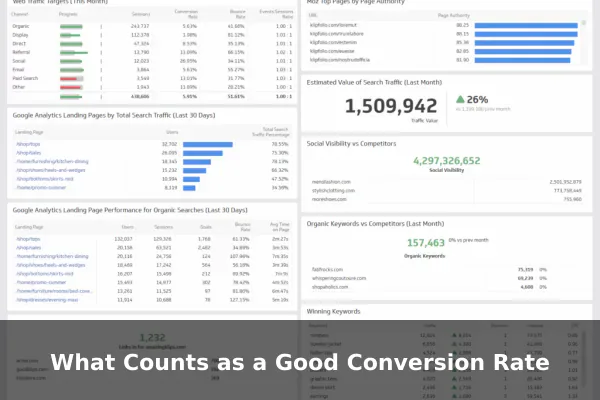This screenshot has height=400, width=600.
Task: Click the Channel column header
Action: 20,14
